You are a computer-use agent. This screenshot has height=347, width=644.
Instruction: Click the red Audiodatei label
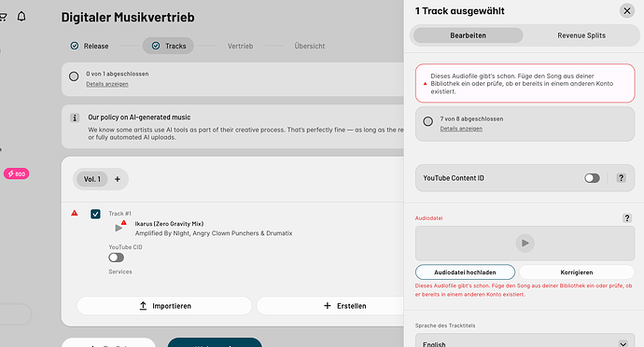click(x=428, y=218)
